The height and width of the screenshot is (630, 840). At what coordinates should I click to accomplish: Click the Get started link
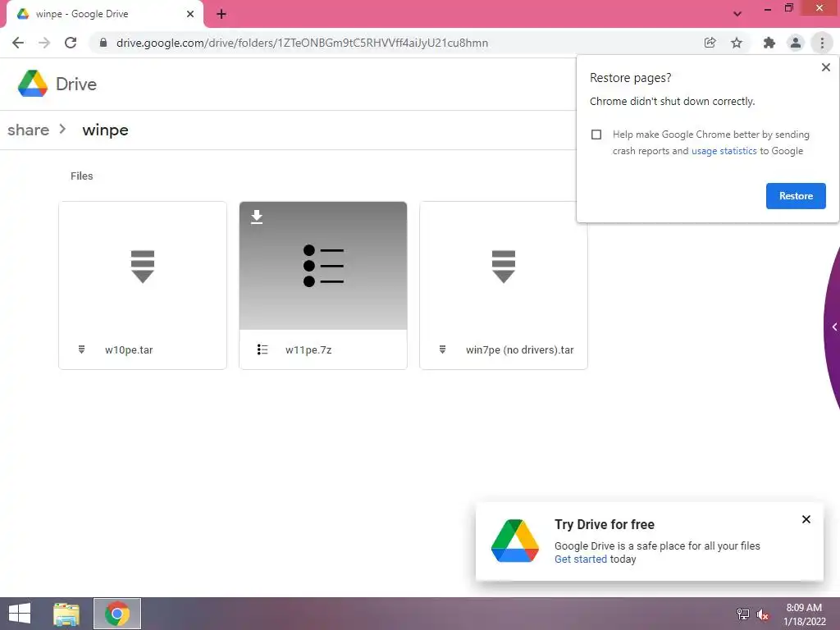(581, 559)
